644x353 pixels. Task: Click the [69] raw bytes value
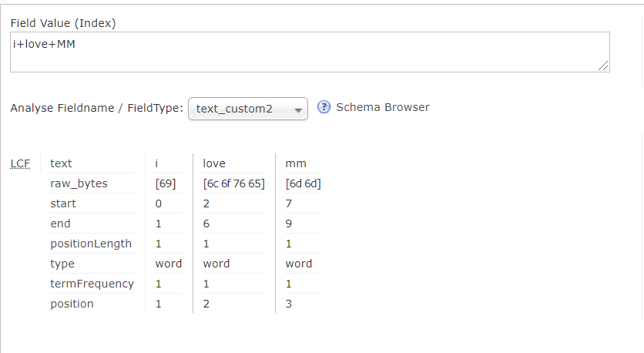pyautogui.click(x=166, y=183)
